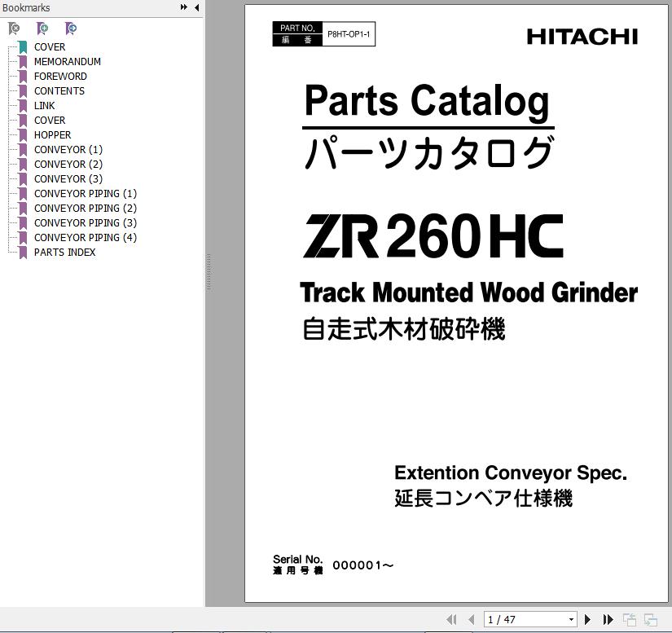Jump to the last page
This screenshot has width=672, height=633.
point(608,620)
